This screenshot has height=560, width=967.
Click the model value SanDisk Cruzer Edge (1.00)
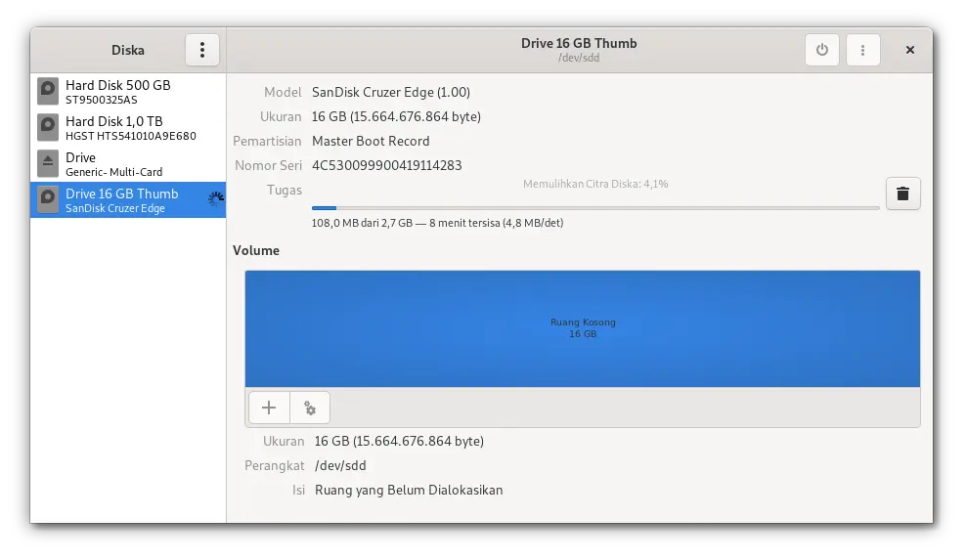point(391,93)
